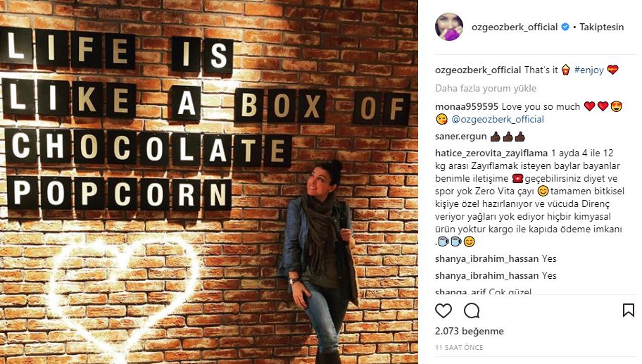Screen dimensions: 642x364
Task: Open the #enjoy hashtag
Action: [588, 70]
